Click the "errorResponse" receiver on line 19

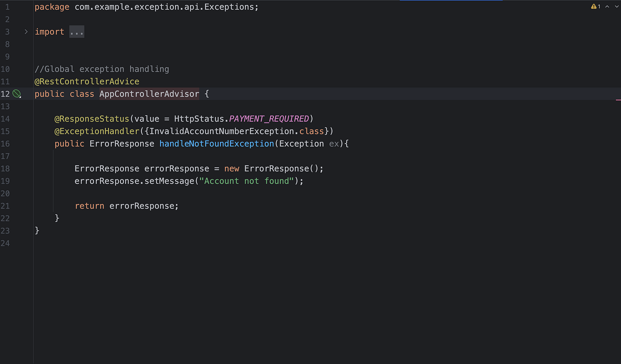(x=107, y=181)
